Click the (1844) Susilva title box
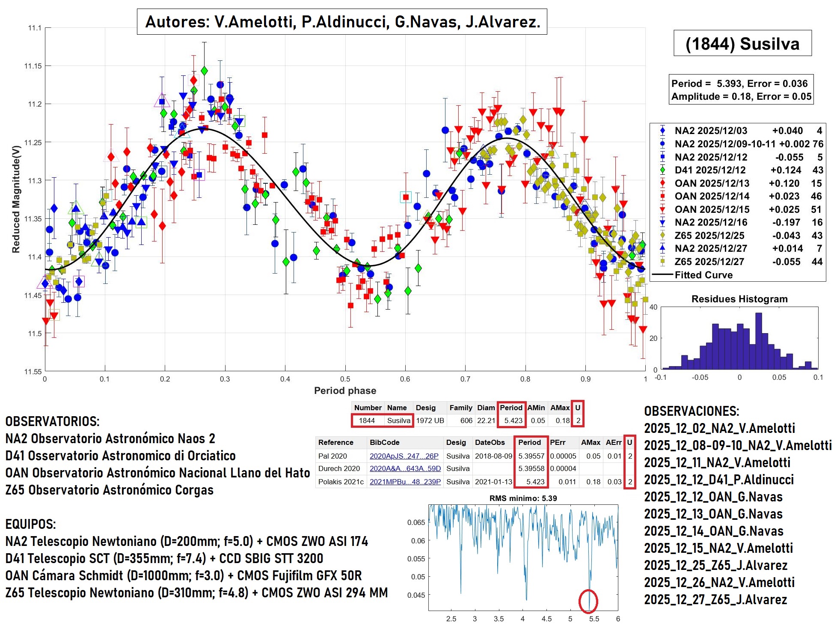Image resolution: width=840 pixels, height=629 pixels. pos(742,43)
